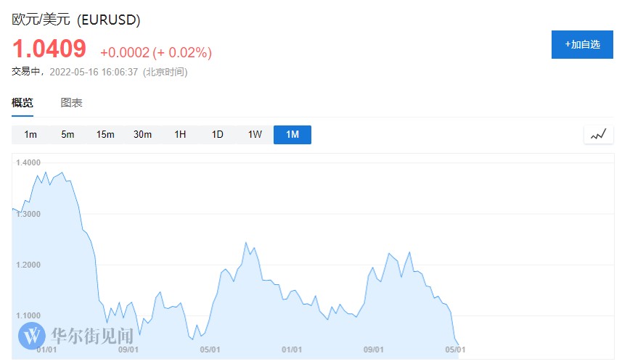
Task: Switch to the 概览 tab
Action: 22,103
